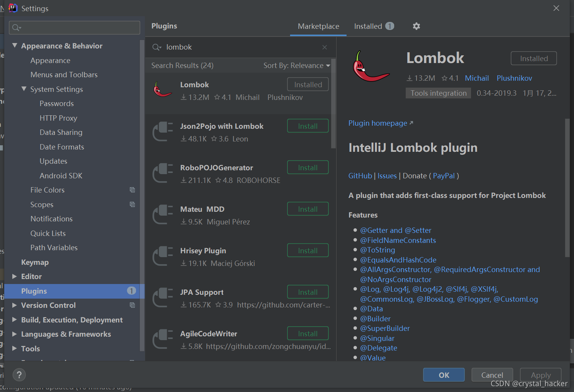Click the plugin results list scrollbar
Viewport: 574px width, 392px height.
pos(333,104)
